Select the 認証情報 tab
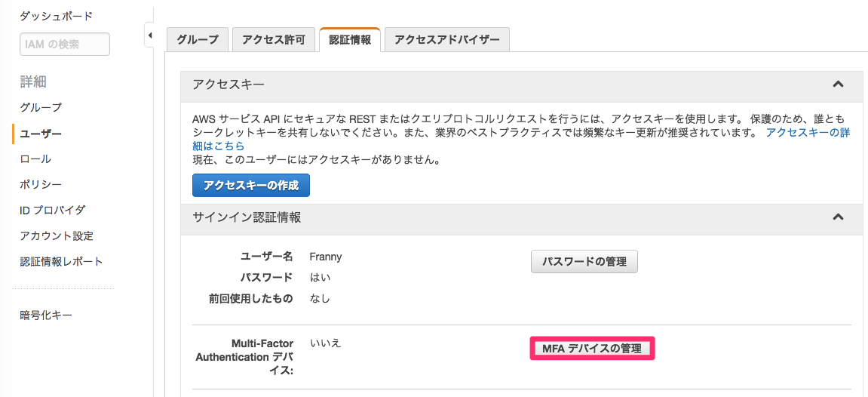Screen dimensions: 868x397 pyautogui.click(x=350, y=40)
